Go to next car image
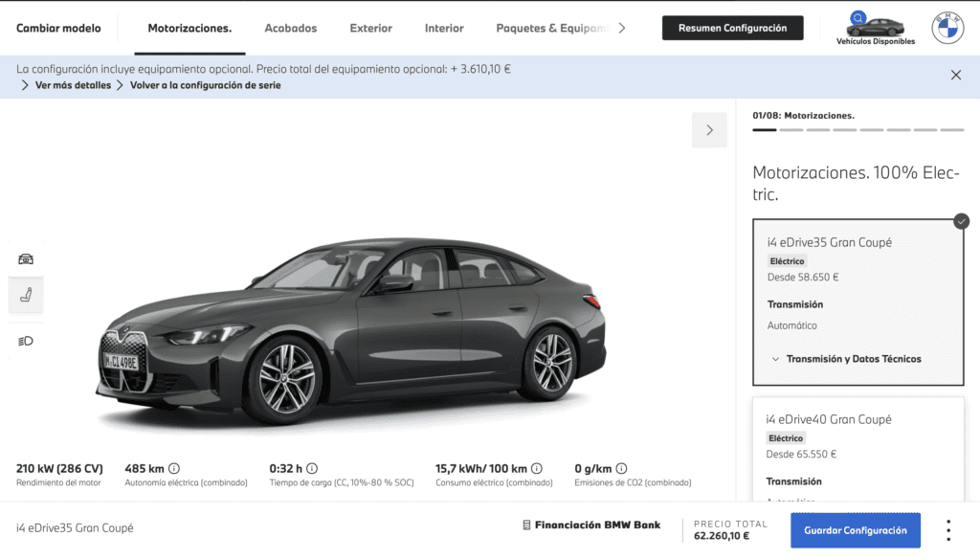Image resolution: width=980 pixels, height=559 pixels. 709,130
